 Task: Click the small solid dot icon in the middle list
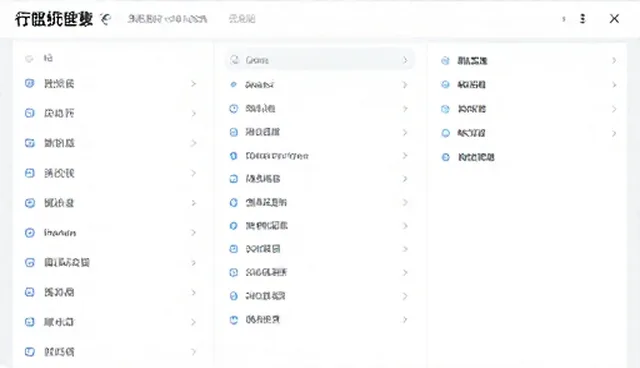tap(233, 84)
